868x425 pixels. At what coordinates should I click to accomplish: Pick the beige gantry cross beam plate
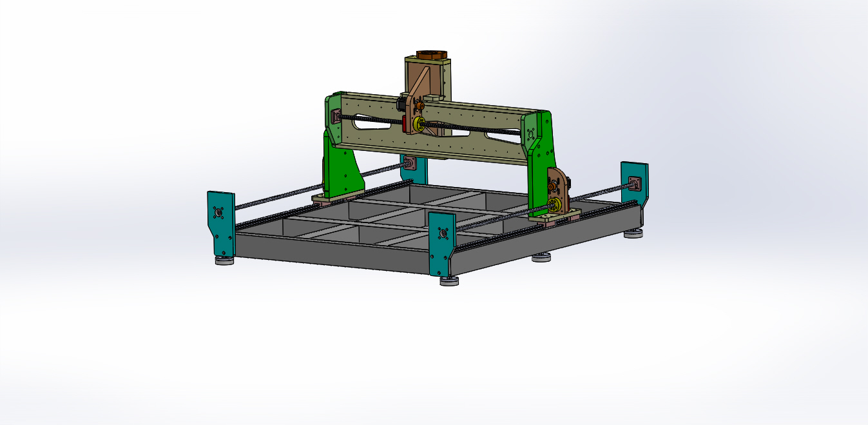coord(432,129)
